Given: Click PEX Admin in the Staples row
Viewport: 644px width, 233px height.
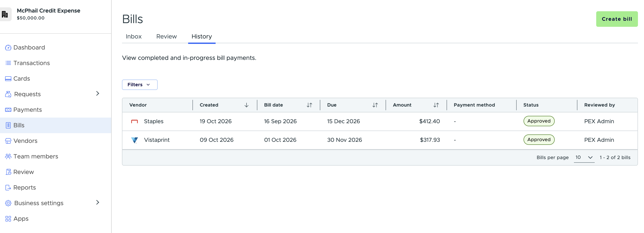Looking at the screenshot, I should (x=599, y=121).
